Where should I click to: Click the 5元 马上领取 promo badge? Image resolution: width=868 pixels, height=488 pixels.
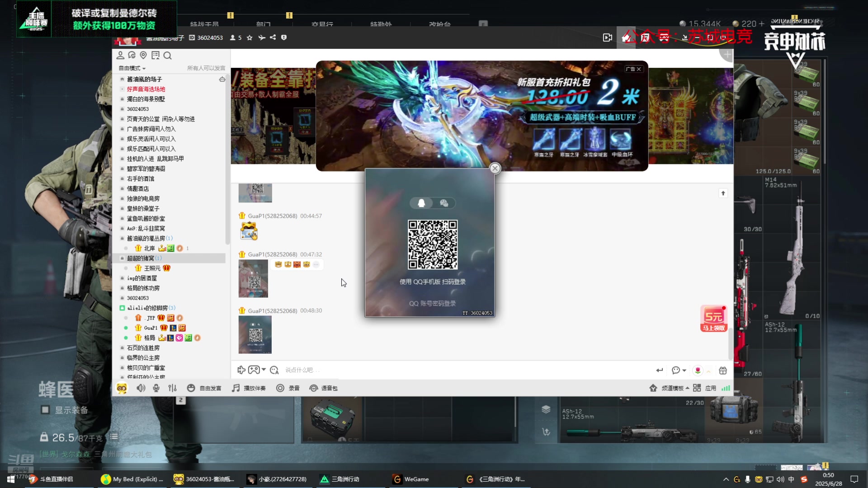(x=714, y=319)
